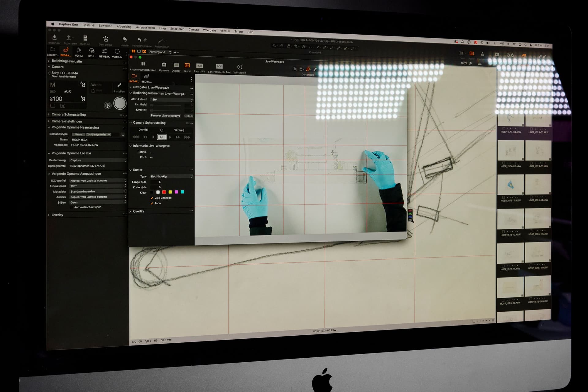Collapse the Informatie Live-Weergave section
588x392 pixels.
coord(130,146)
